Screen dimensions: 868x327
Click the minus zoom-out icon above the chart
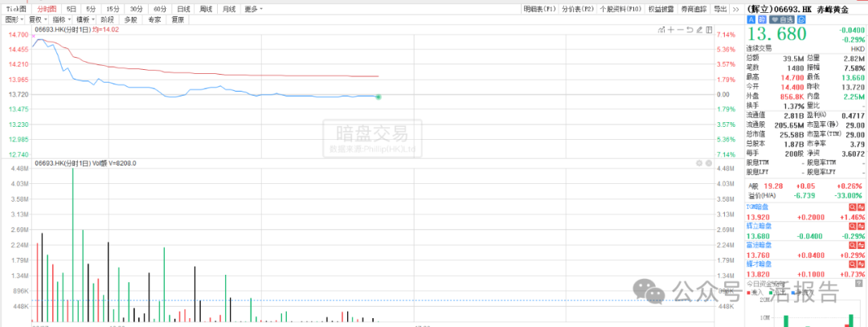click(x=680, y=30)
